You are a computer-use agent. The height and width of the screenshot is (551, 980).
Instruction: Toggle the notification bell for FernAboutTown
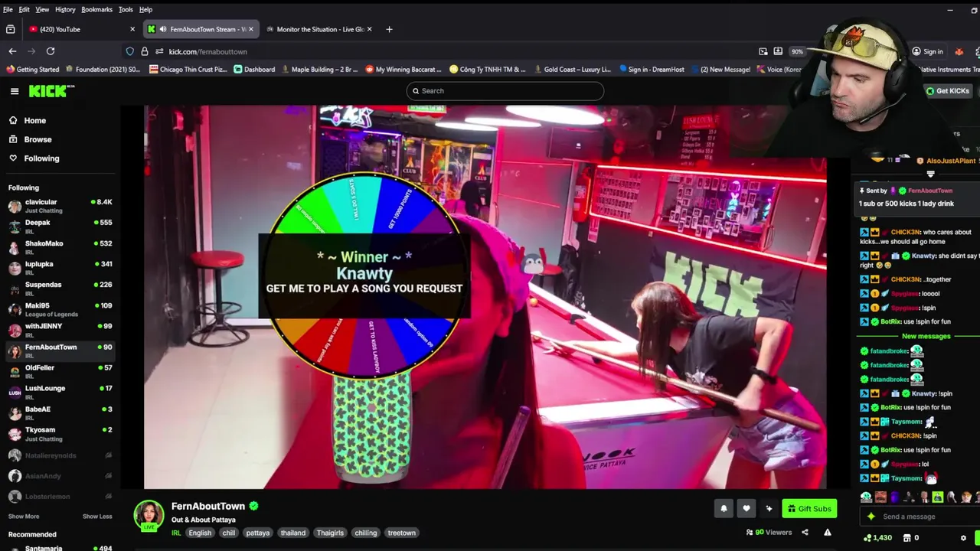point(724,509)
